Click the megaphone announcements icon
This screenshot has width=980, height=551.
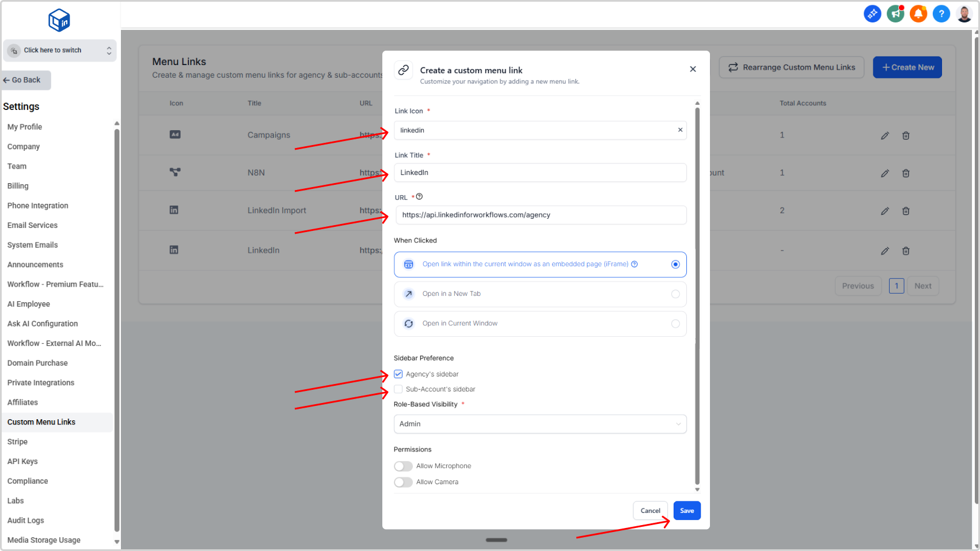pos(895,14)
